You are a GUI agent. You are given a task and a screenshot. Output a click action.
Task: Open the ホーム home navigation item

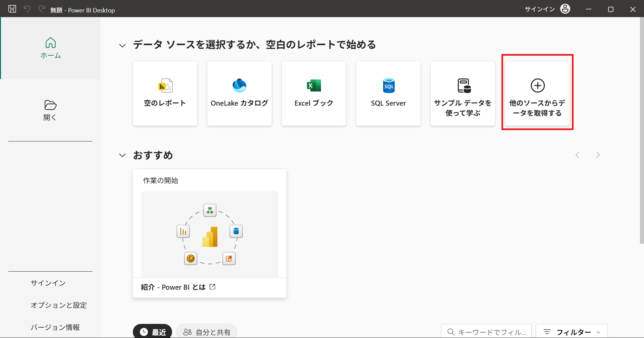point(51,48)
